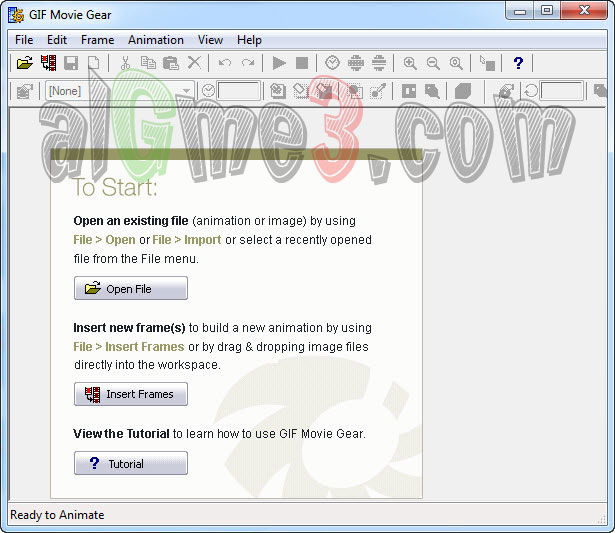Click the solid cut-corner shape icon in second toolbar
This screenshot has width=615, height=533.
click(x=463, y=91)
